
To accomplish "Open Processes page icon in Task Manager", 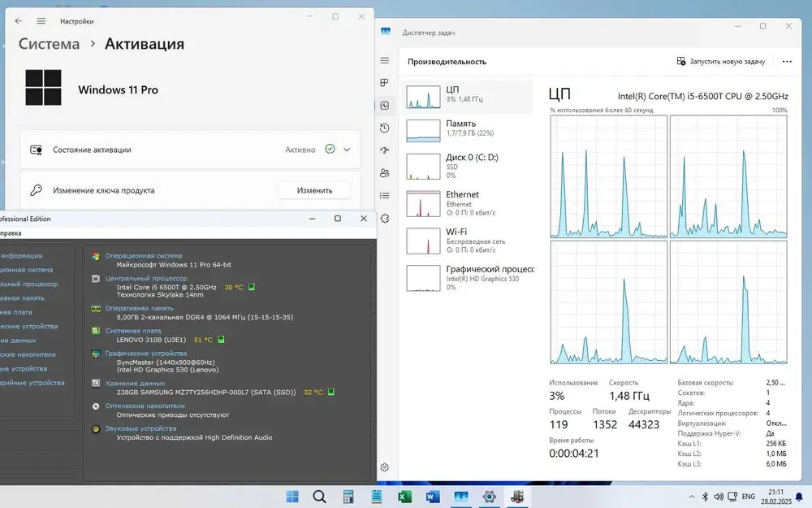I will 384,83.
